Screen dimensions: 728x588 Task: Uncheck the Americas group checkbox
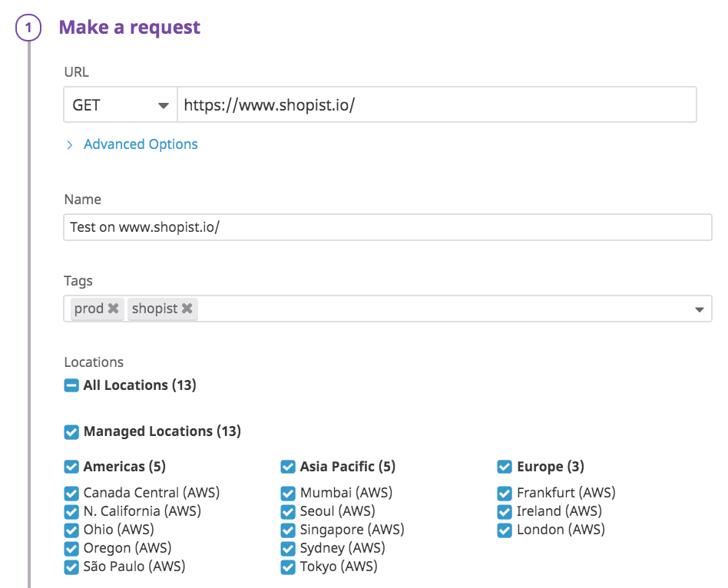tap(71, 467)
